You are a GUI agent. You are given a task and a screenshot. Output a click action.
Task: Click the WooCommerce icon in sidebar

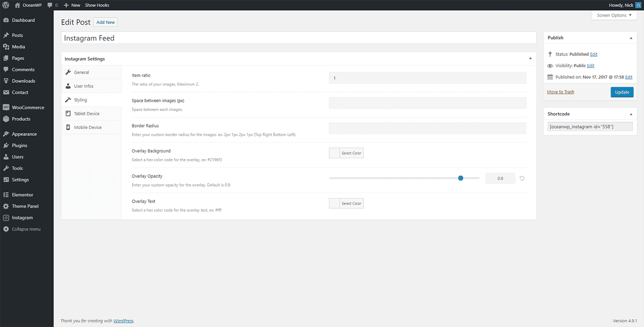(x=6, y=108)
